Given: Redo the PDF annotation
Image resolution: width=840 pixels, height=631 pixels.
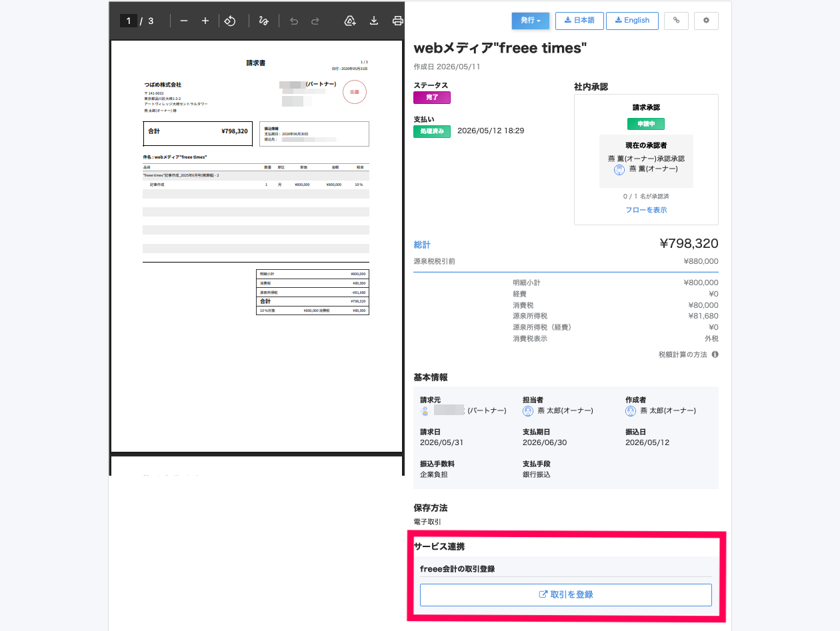Looking at the screenshot, I should pos(315,21).
